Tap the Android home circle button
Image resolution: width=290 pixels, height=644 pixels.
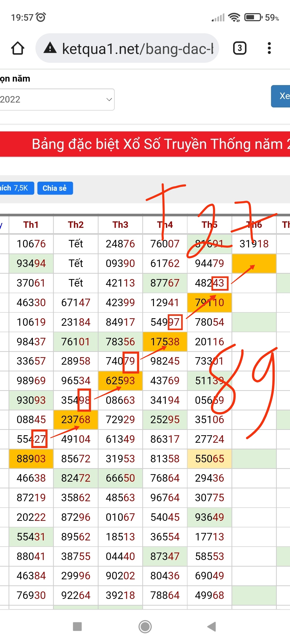tap(145, 627)
